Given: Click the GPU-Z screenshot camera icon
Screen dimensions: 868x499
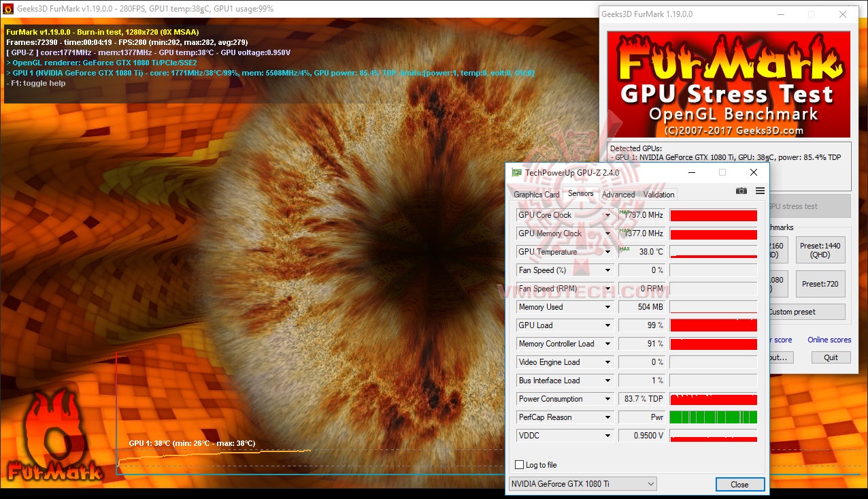Looking at the screenshot, I should pyautogui.click(x=741, y=191).
